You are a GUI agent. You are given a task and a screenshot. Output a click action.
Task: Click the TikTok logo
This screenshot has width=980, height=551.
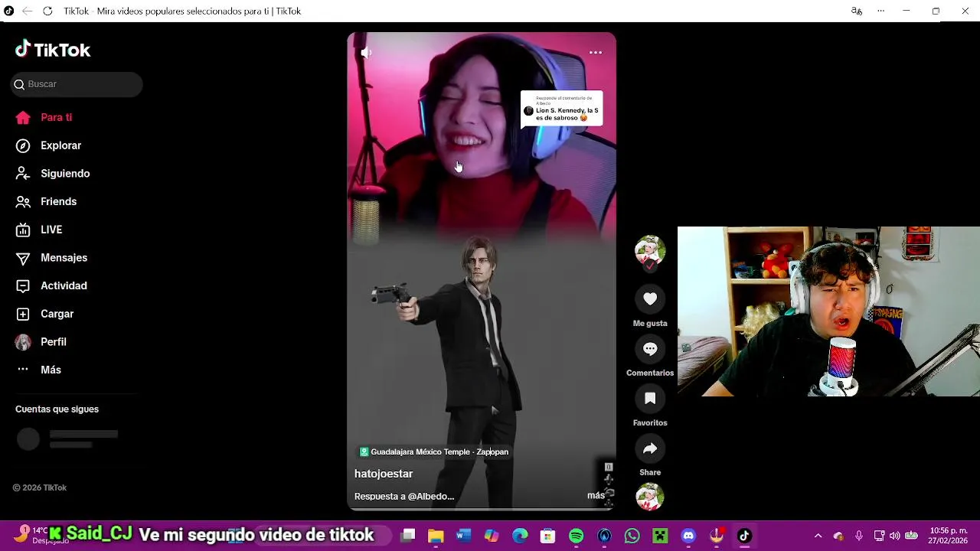53,50
